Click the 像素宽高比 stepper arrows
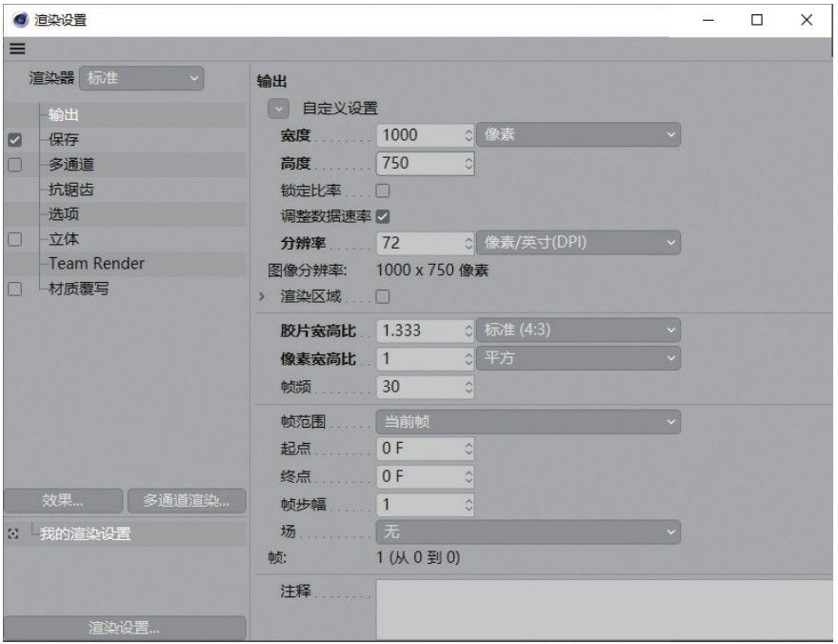The height and width of the screenshot is (644, 838). click(469, 358)
